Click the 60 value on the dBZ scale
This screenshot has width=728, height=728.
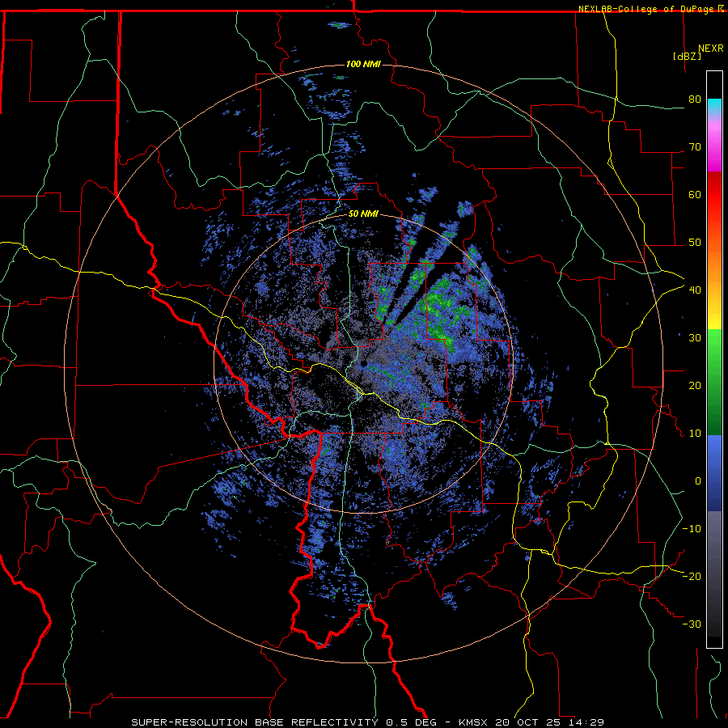[695, 194]
